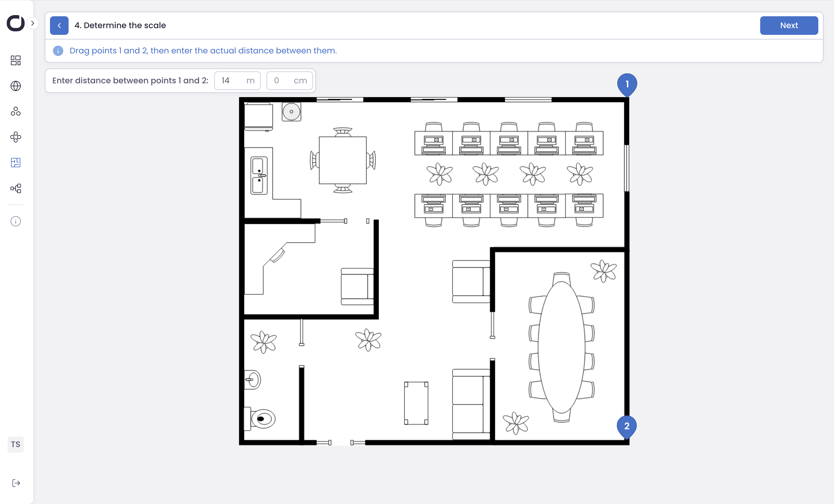The image size is (834, 504).
Task: Click the oval conference table on floor plan
Action: 561,347
